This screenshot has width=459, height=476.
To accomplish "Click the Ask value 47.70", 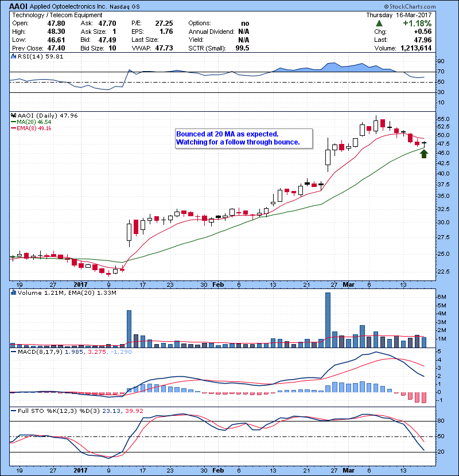I will pyautogui.click(x=107, y=24).
